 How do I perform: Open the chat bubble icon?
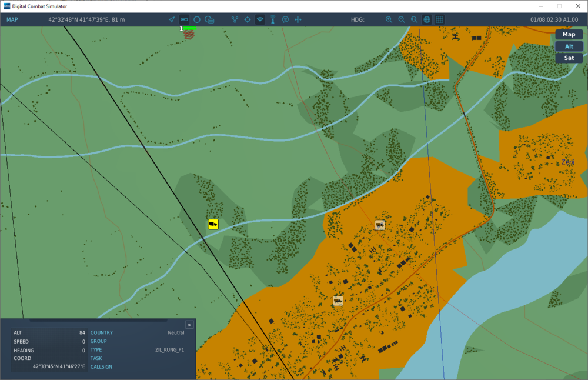tap(285, 19)
